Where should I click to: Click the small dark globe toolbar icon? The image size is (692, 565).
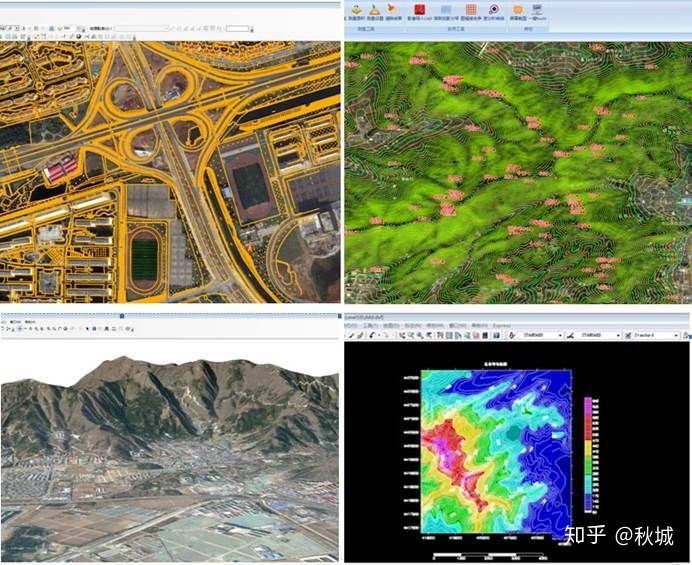79,37
